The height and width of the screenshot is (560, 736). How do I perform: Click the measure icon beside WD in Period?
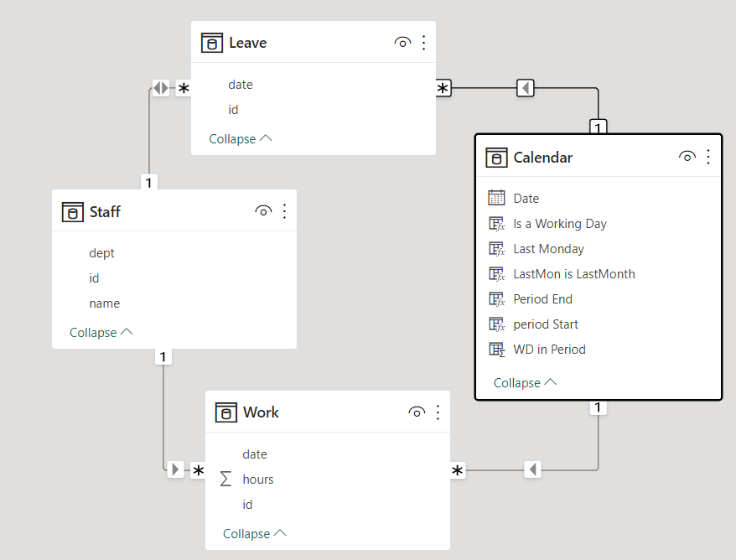coord(496,350)
